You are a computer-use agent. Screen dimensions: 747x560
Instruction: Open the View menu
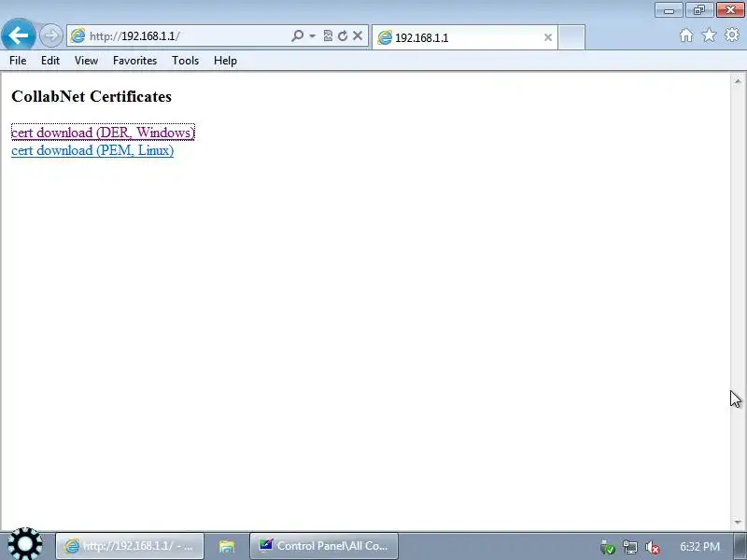(86, 61)
